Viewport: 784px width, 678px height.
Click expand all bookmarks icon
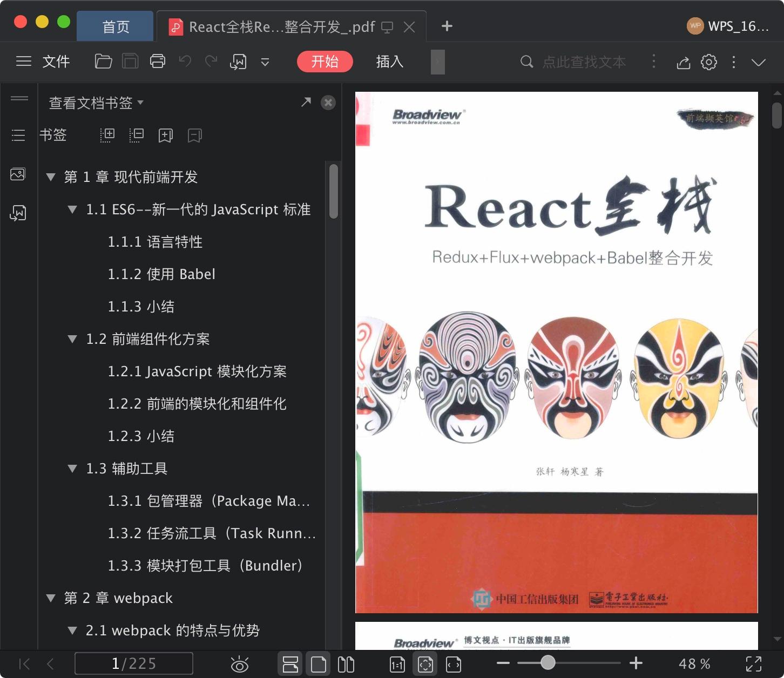[107, 135]
